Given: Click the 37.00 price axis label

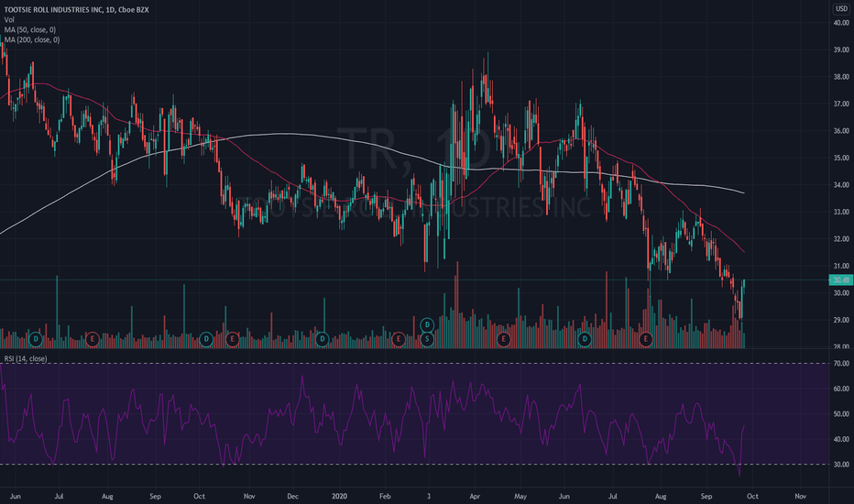Looking at the screenshot, I should [x=841, y=104].
